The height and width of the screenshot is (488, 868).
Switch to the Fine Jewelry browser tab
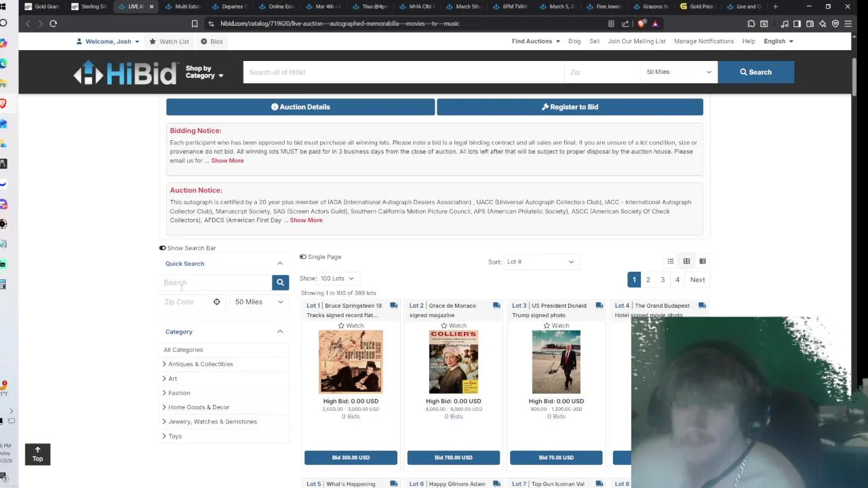coord(604,7)
